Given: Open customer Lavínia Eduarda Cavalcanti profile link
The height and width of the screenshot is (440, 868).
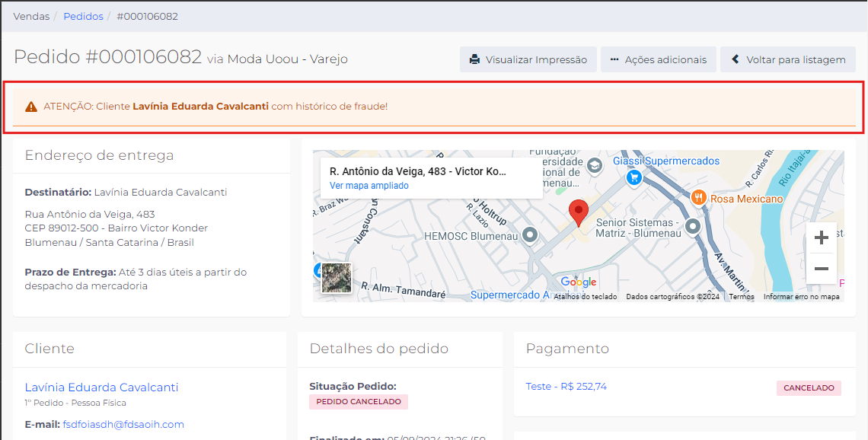Looking at the screenshot, I should coord(101,387).
